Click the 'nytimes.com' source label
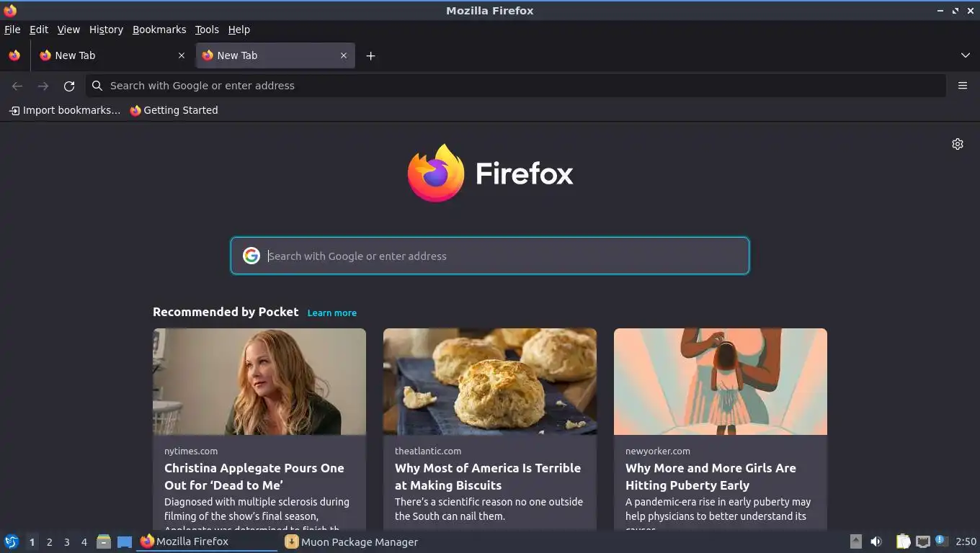The height and width of the screenshot is (553, 980). coord(191,451)
